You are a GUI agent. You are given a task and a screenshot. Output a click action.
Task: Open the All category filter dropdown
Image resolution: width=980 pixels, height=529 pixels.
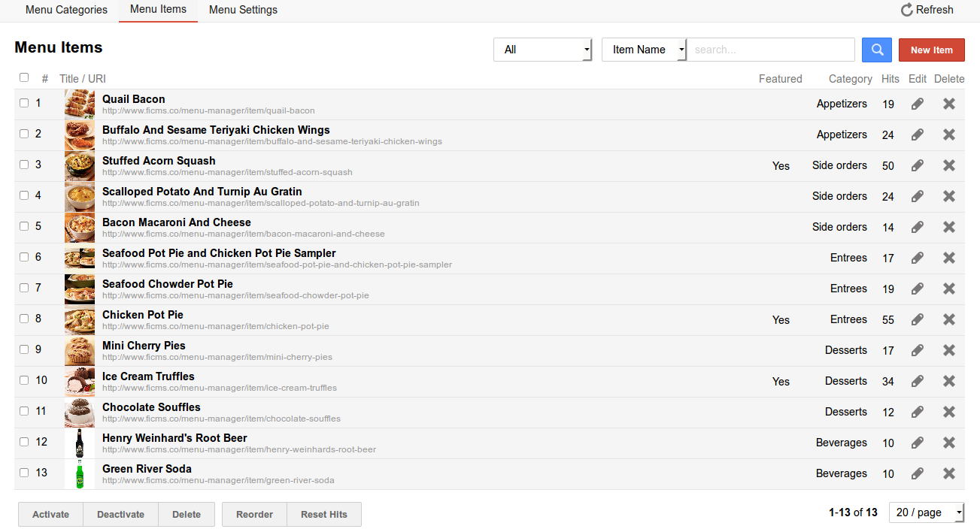coord(542,50)
